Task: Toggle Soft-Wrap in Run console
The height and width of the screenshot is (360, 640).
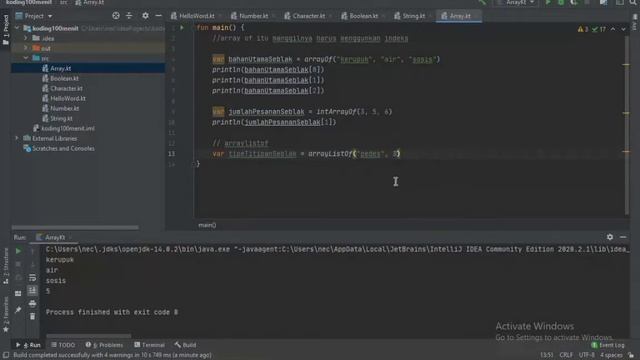Action: tap(32, 278)
